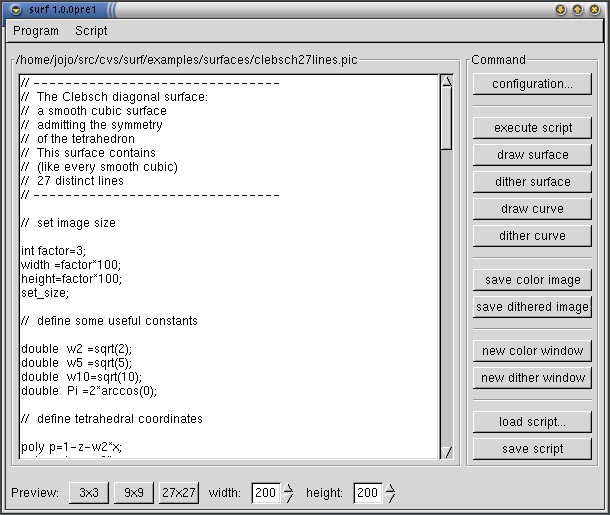
Task: Click the save script button
Action: click(532, 449)
